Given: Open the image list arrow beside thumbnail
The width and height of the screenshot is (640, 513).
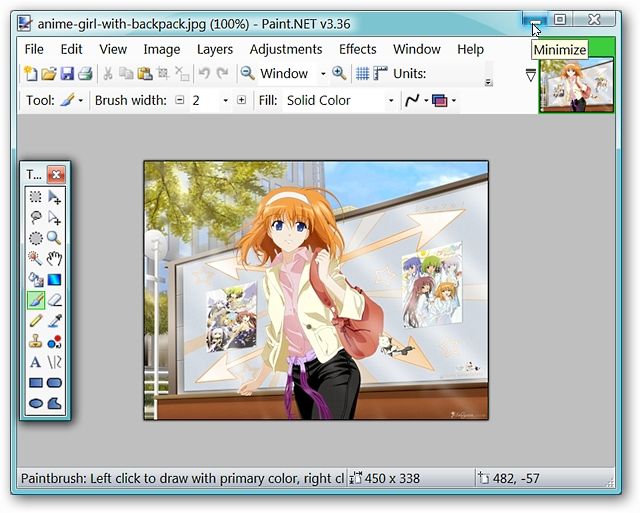Looking at the screenshot, I should [531, 75].
